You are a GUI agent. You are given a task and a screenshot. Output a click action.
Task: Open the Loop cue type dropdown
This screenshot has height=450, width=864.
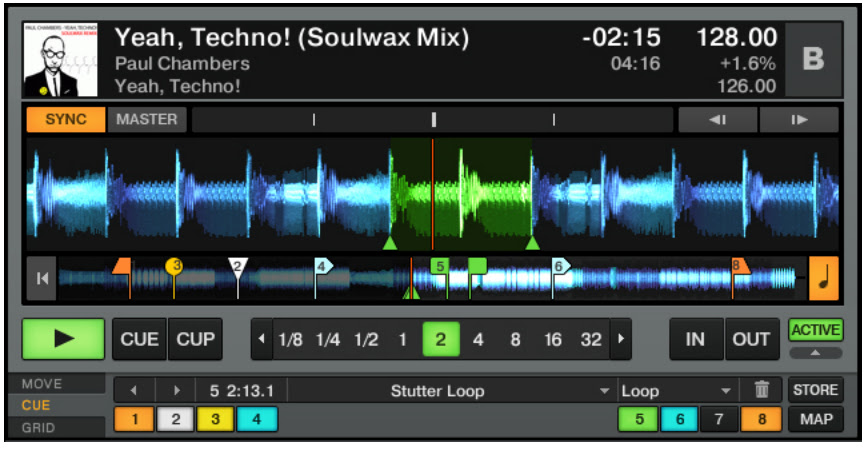(678, 391)
